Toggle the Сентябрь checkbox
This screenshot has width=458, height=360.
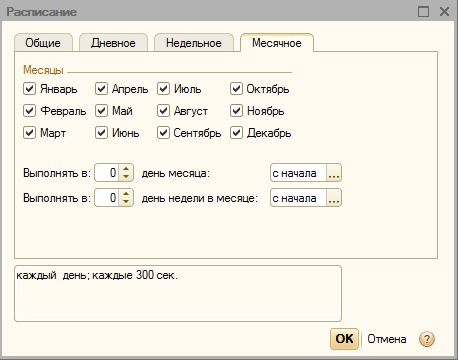(x=163, y=133)
